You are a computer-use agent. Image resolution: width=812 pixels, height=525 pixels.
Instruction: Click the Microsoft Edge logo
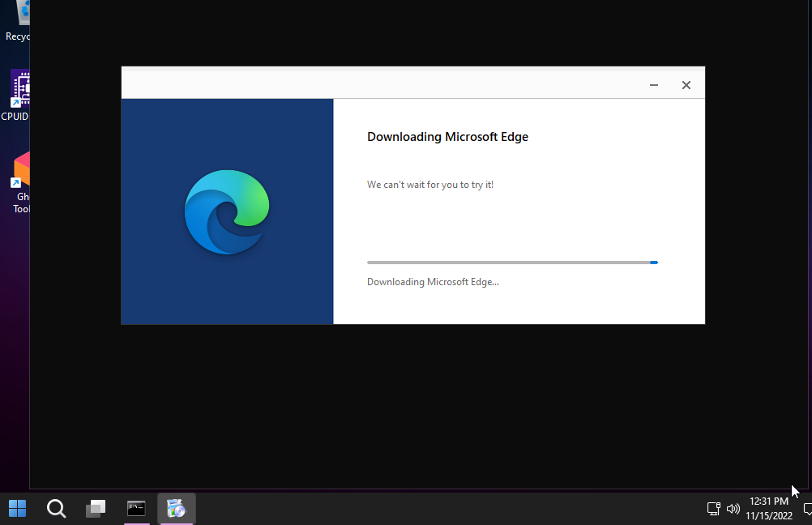tap(227, 211)
